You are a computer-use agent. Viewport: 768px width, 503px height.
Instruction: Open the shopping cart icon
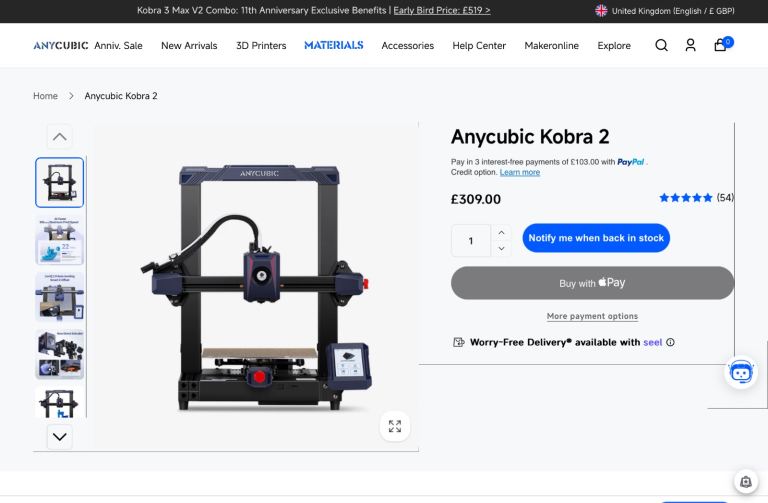pyautogui.click(x=720, y=45)
